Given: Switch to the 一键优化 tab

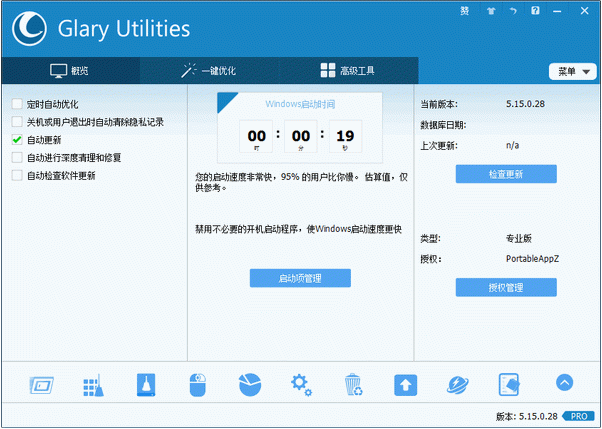Looking at the screenshot, I should [208, 71].
